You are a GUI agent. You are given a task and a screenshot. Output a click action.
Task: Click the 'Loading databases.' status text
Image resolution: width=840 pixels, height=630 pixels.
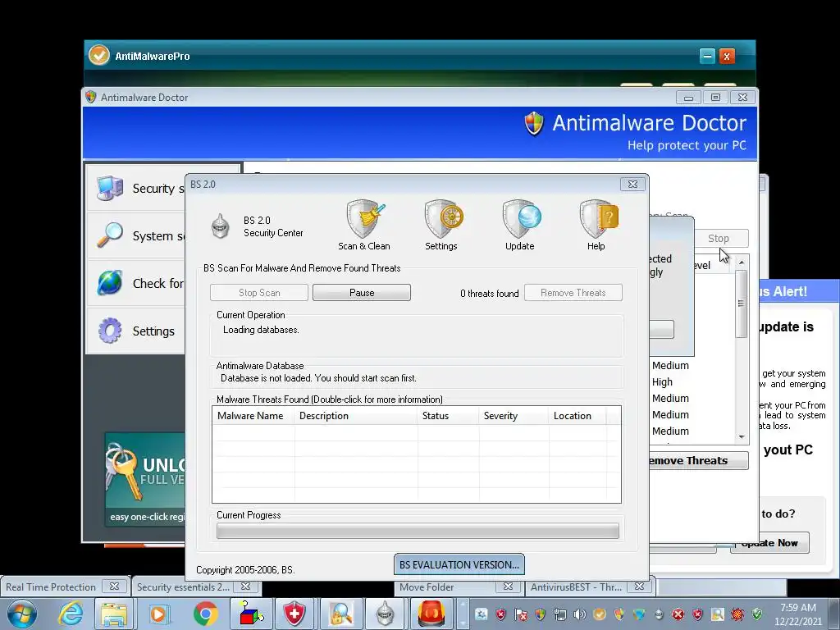(x=261, y=330)
